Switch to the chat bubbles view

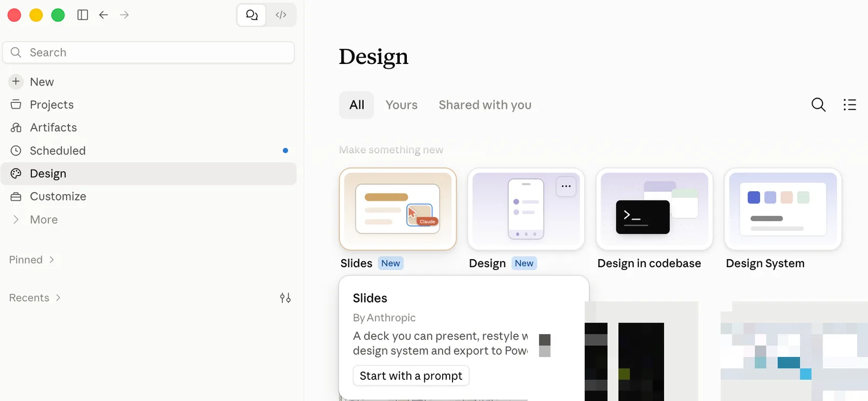point(252,15)
